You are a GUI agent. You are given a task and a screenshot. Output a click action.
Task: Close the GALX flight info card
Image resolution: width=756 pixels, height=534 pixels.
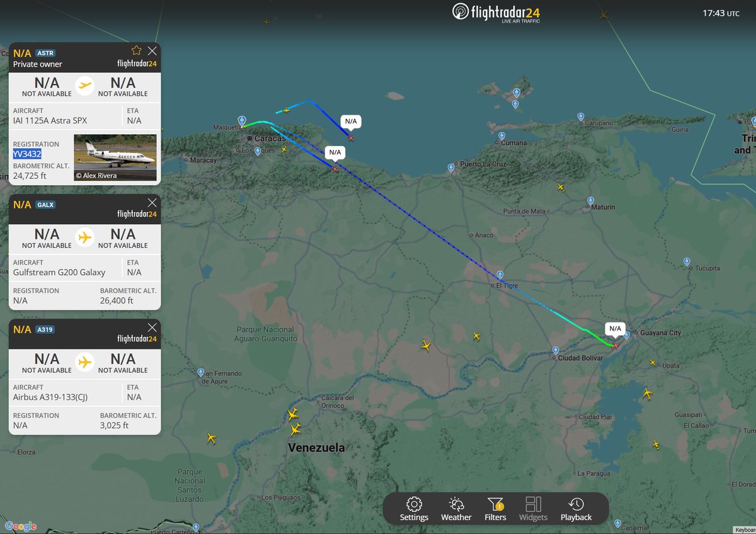click(x=152, y=202)
